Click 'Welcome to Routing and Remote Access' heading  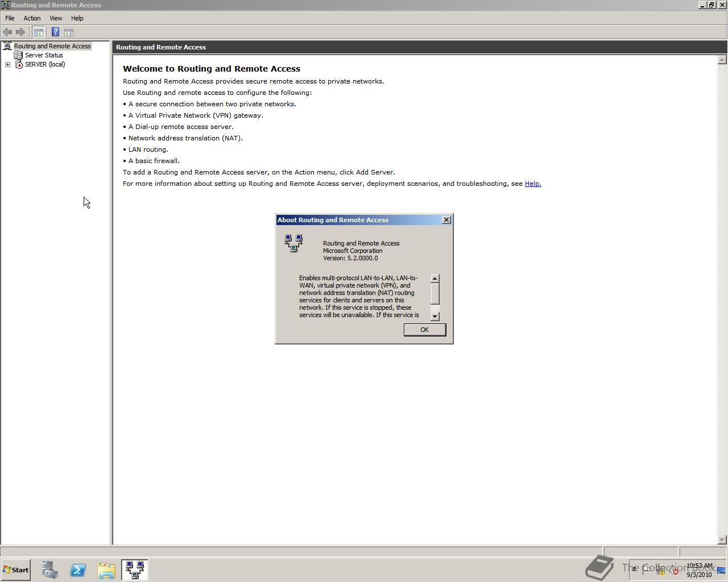tap(212, 69)
